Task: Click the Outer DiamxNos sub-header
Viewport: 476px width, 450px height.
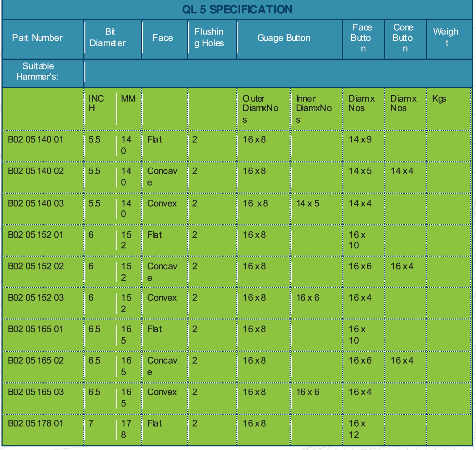Action: coord(260,109)
